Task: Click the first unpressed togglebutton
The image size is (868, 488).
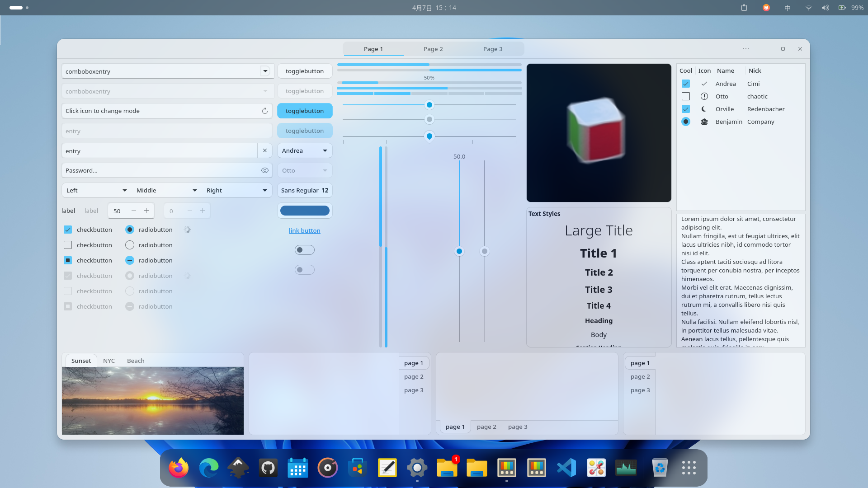Action: click(x=305, y=71)
